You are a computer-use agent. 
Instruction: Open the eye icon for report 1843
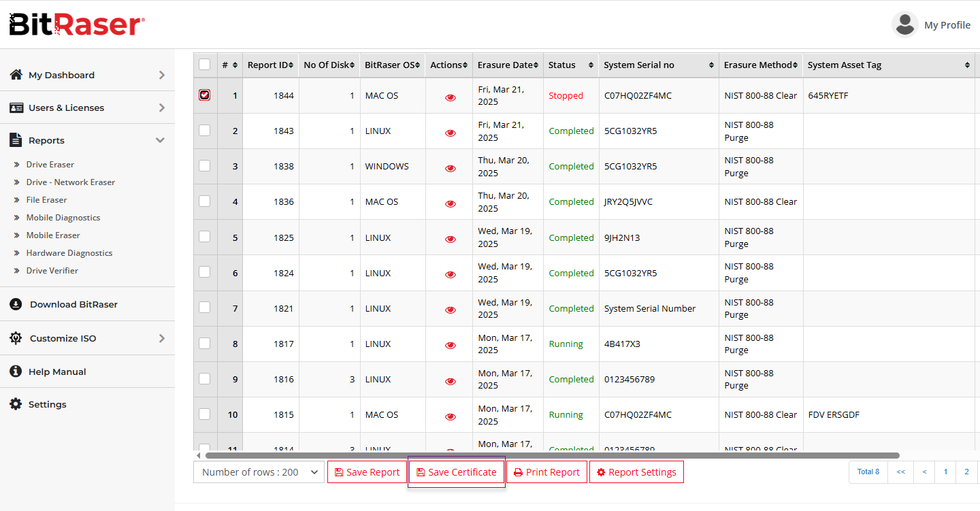pyautogui.click(x=450, y=133)
